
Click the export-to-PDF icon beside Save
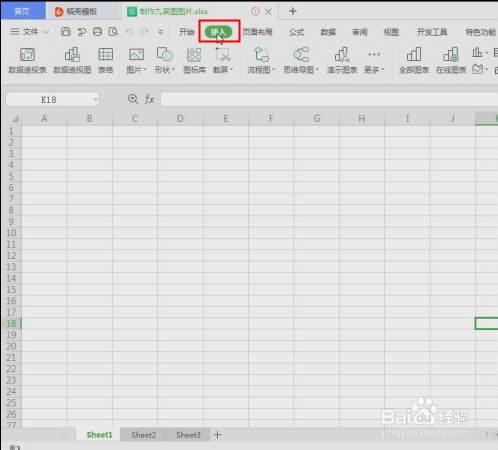(x=82, y=32)
